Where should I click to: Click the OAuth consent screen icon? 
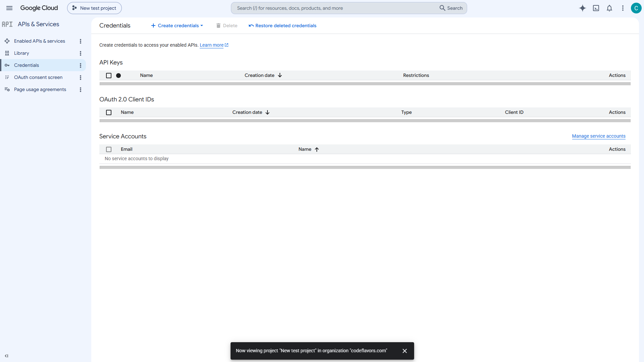pos(7,77)
